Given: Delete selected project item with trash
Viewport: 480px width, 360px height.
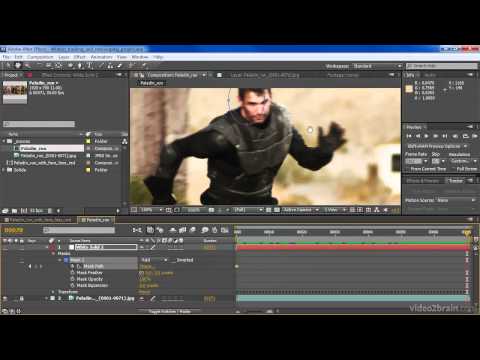Looking at the screenshot, I should [50, 211].
